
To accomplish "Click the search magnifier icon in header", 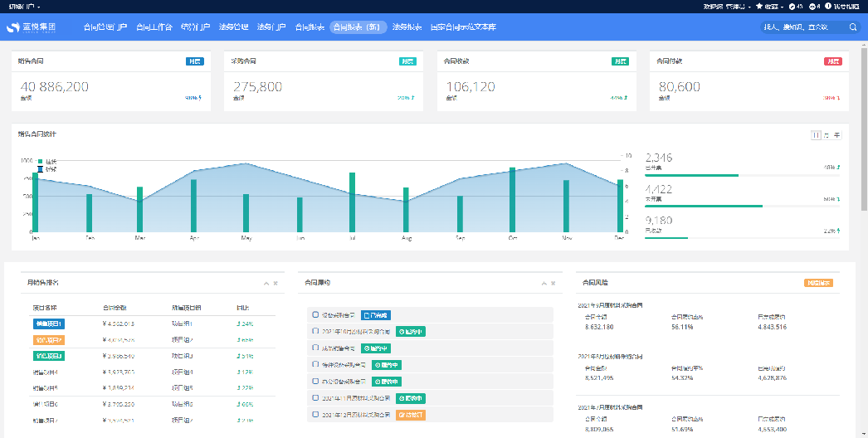I will point(853,27).
